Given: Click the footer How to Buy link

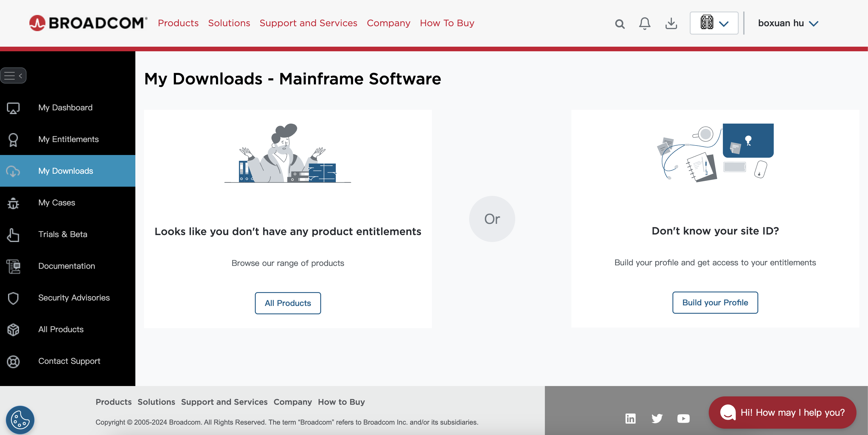Looking at the screenshot, I should pyautogui.click(x=341, y=402).
